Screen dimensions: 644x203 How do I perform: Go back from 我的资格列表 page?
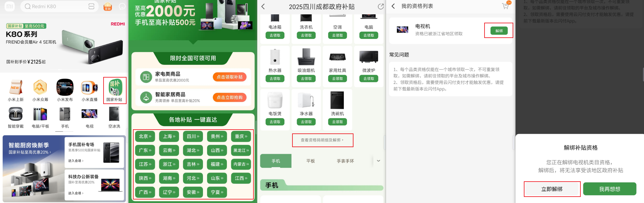pyautogui.click(x=393, y=6)
